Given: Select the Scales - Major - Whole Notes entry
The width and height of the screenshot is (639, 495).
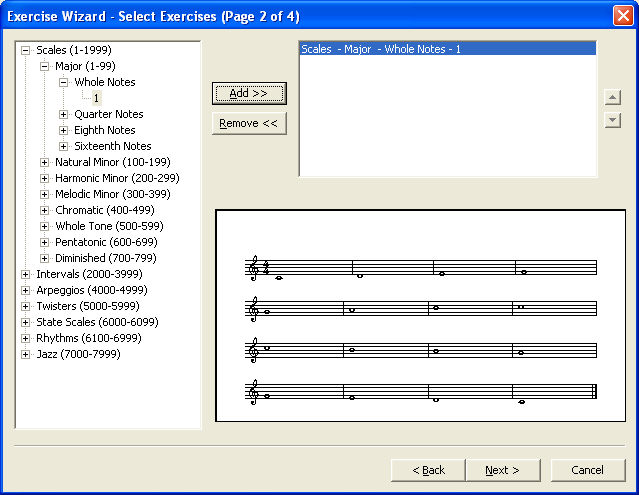Looking at the screenshot, I should pyautogui.click(x=381, y=49).
